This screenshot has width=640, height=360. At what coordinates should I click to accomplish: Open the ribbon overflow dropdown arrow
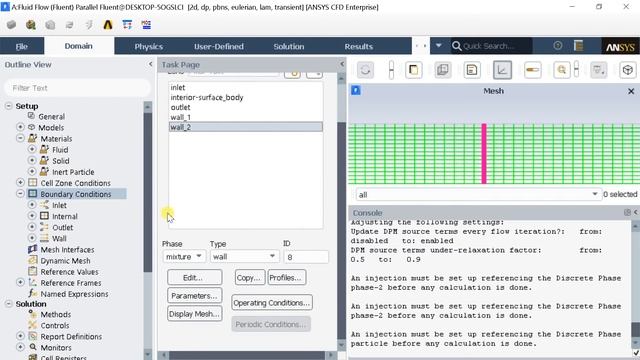pos(438,46)
